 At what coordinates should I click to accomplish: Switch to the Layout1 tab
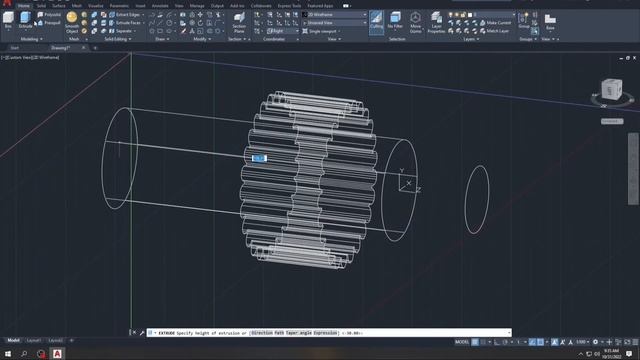[34, 340]
